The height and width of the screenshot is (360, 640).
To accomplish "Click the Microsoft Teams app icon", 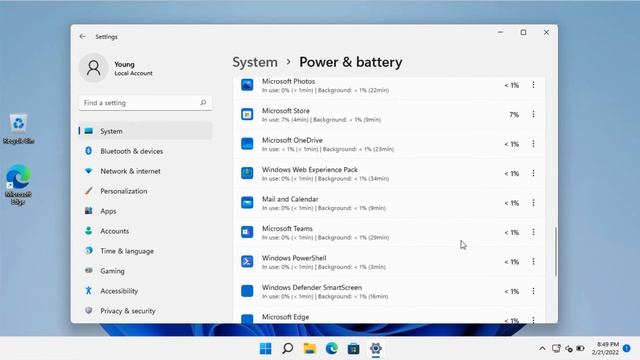I will [x=247, y=232].
